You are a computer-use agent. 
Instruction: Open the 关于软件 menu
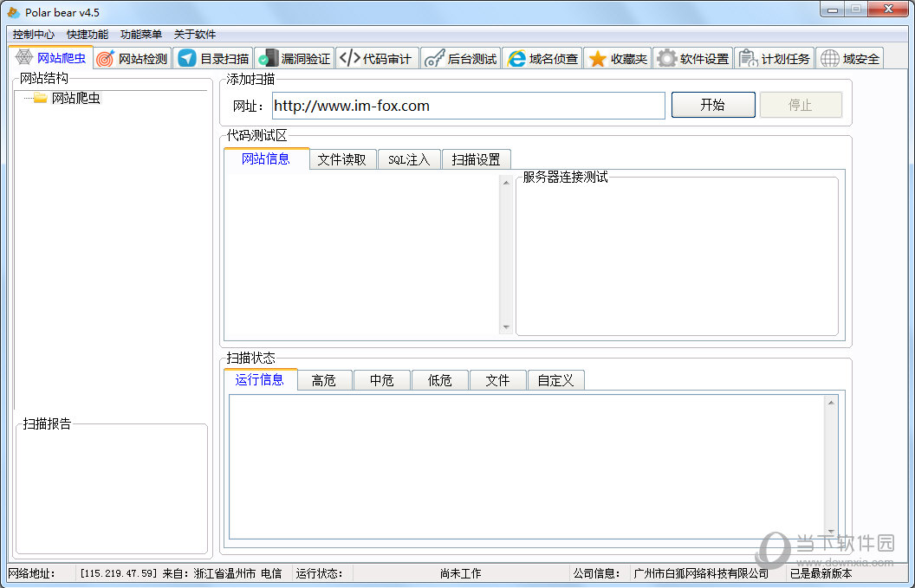click(195, 35)
